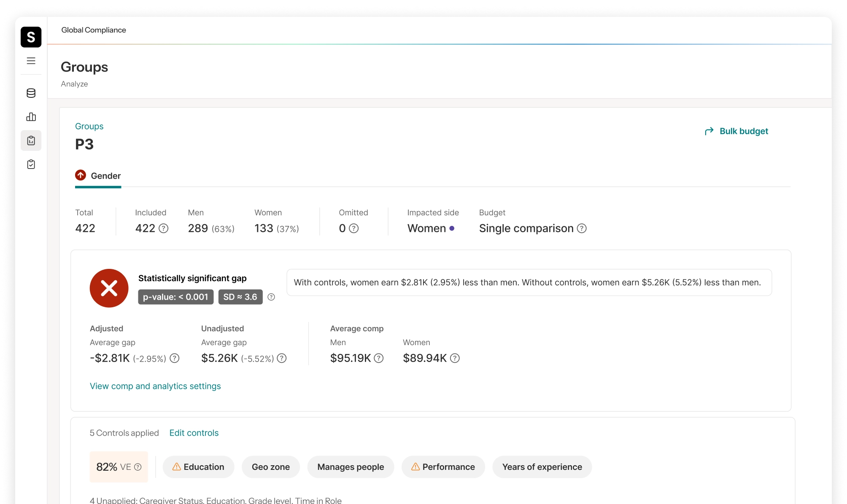Click '133 (37%)' Women count
This screenshot has height=504, width=847.
tap(277, 228)
